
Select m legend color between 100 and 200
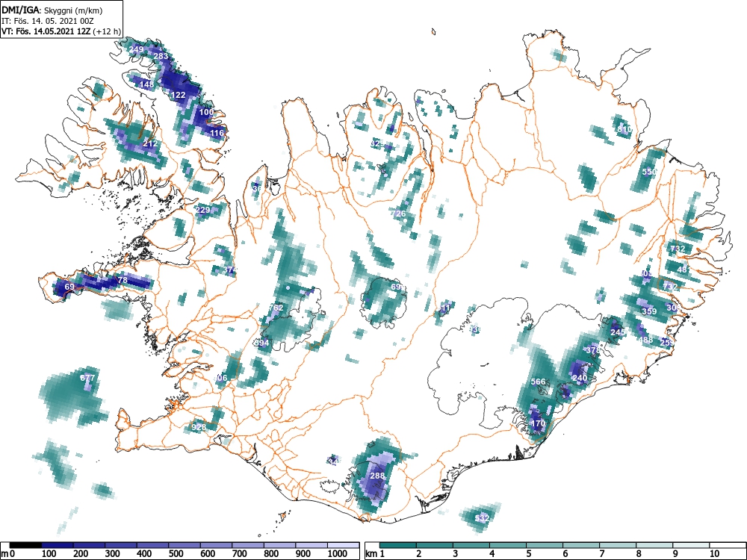point(58,545)
